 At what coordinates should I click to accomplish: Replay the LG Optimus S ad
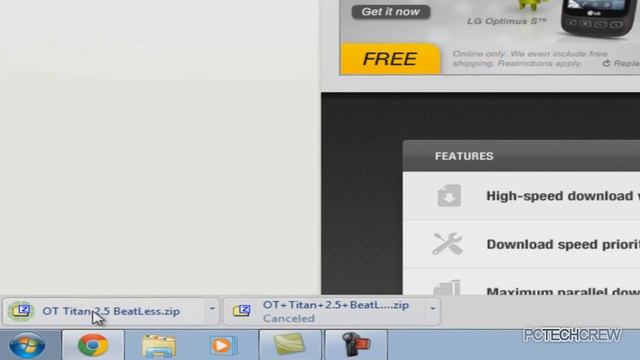tap(621, 63)
